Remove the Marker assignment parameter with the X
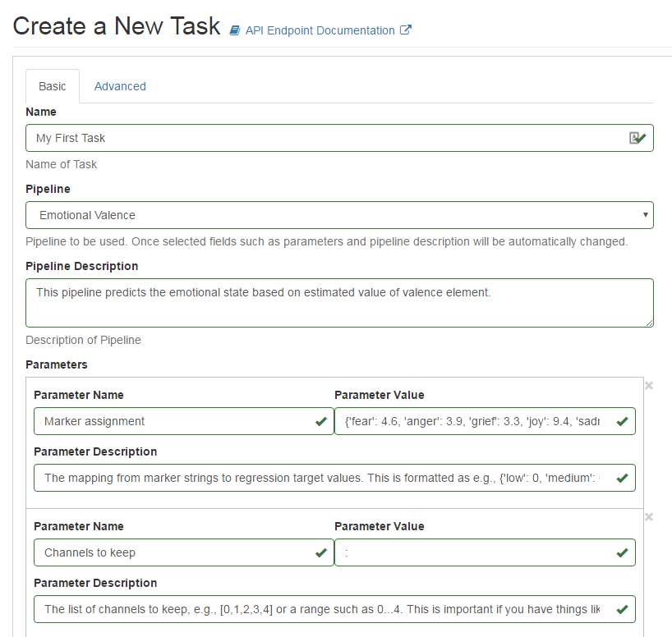The image size is (672, 637). point(649,386)
